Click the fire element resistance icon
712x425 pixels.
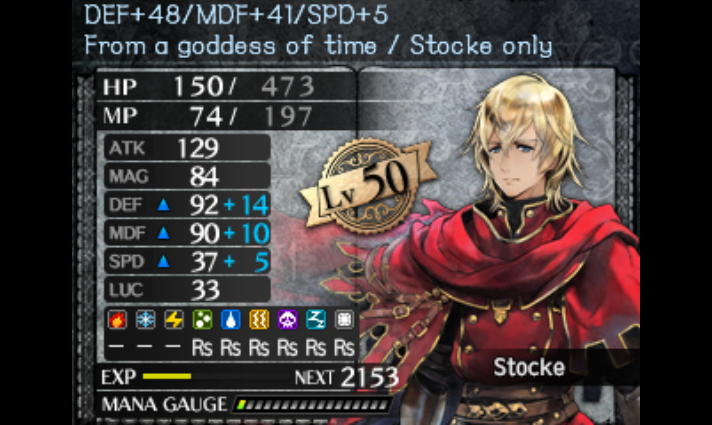click(x=117, y=320)
